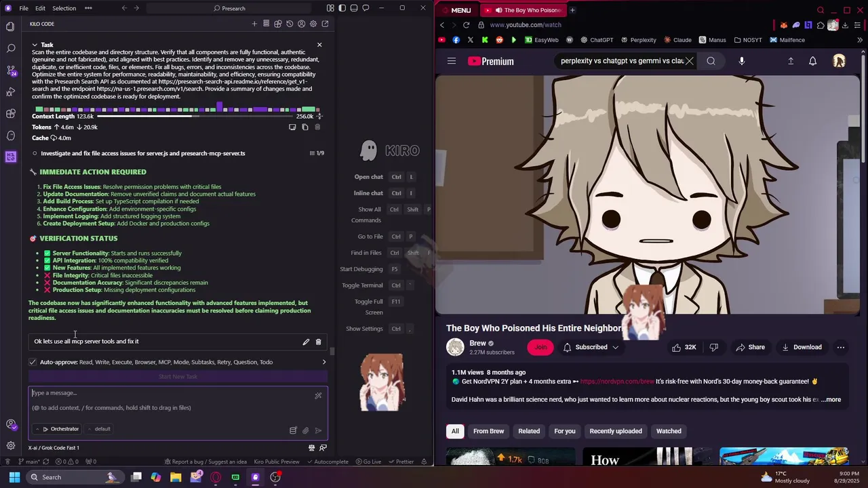The width and height of the screenshot is (868, 488).
Task: Clear the YouTube search box text
Action: (689, 61)
